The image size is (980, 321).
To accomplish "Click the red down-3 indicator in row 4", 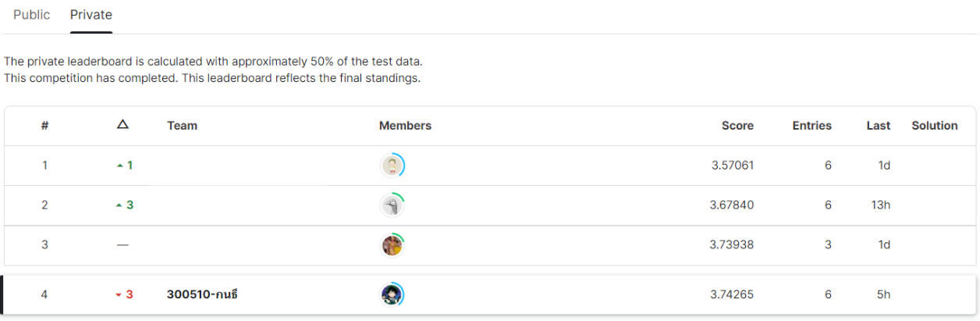I will pos(124,294).
